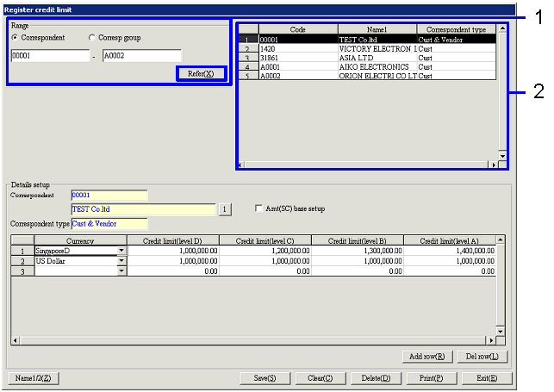Open the SingaporeD currency dropdown
This screenshot has width=554, height=392.
[121, 251]
